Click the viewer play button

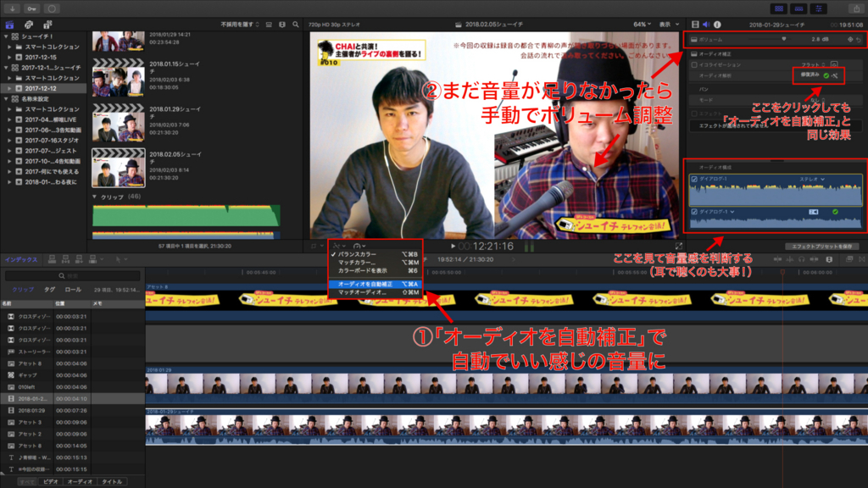coord(453,247)
